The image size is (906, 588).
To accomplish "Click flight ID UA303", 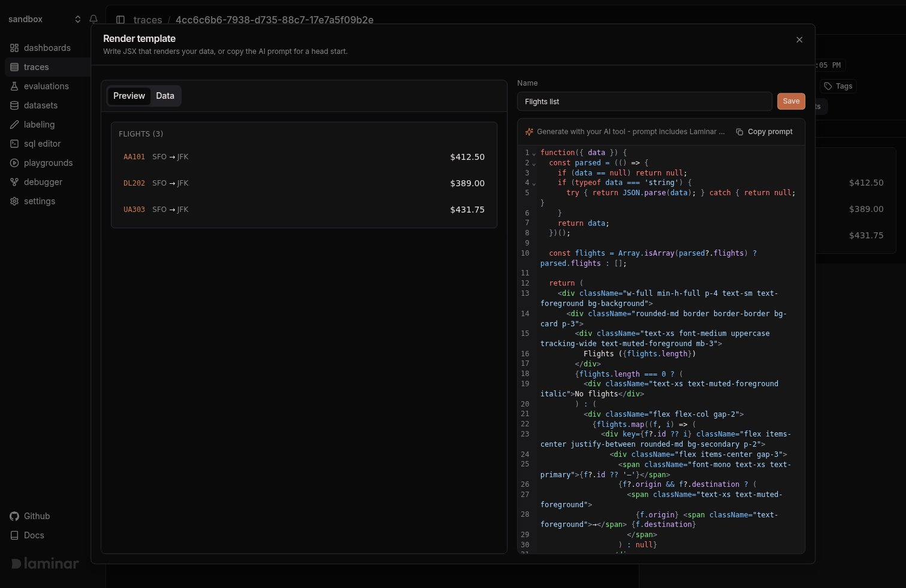I will point(134,210).
